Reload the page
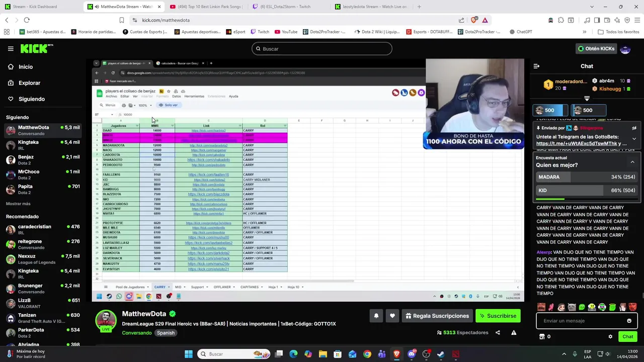Image resolution: width=644 pixels, height=362 pixels. [x=27, y=20]
